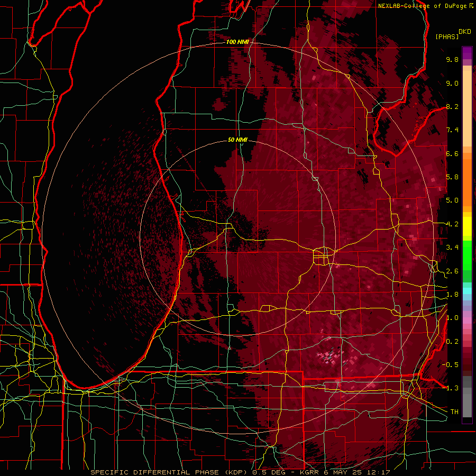Click the Specific Differential Phase KGRR caption
This screenshot has height=476, width=476.
(x=240, y=472)
